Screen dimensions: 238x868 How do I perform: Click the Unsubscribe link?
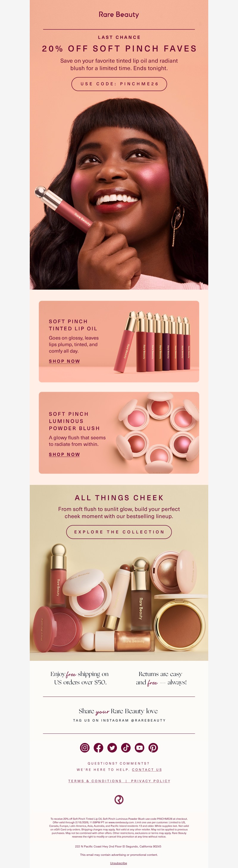tap(118, 863)
